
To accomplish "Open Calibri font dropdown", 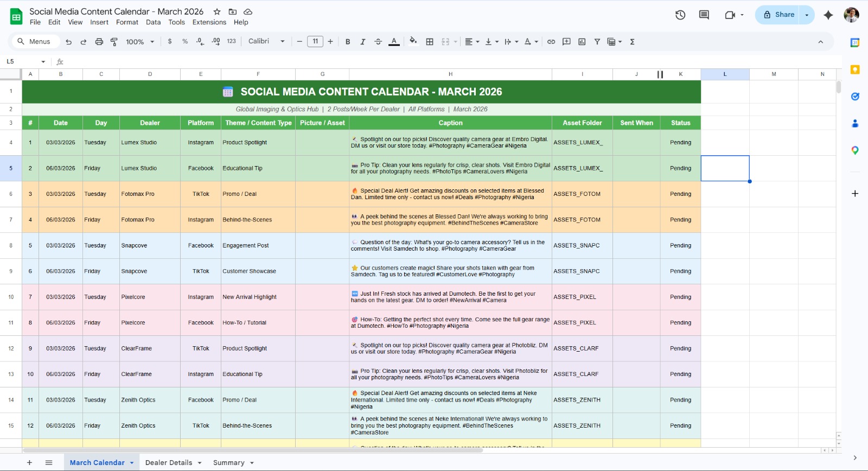I will (266, 41).
